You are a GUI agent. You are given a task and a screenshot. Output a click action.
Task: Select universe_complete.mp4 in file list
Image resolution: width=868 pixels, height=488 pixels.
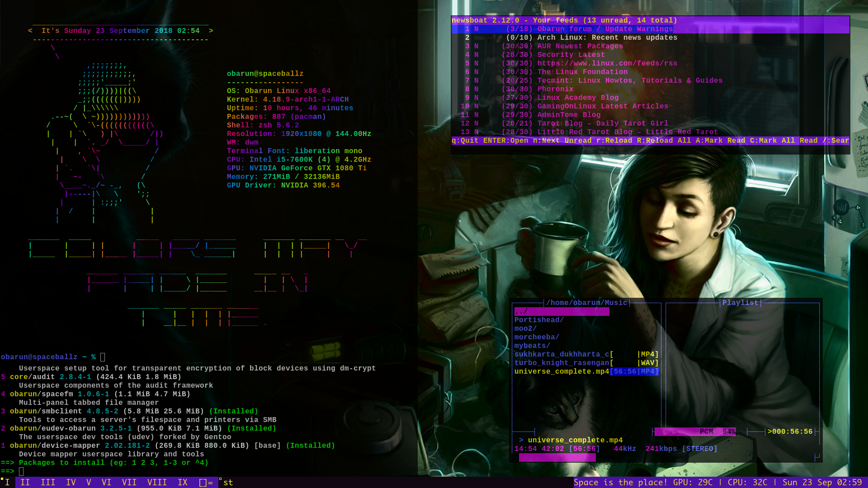[586, 371]
